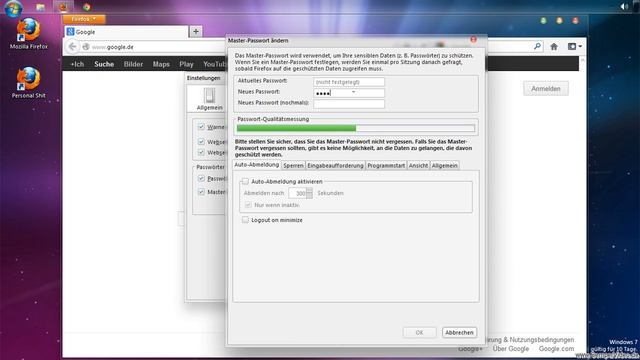Open Bilder in the Google bar
The image size is (640, 360).
(x=133, y=64)
